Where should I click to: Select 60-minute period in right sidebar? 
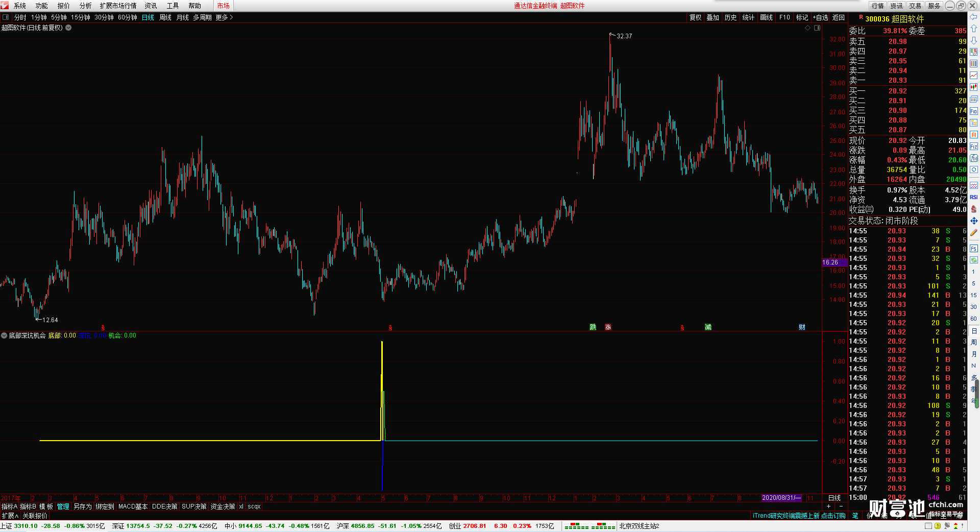pyautogui.click(x=973, y=319)
